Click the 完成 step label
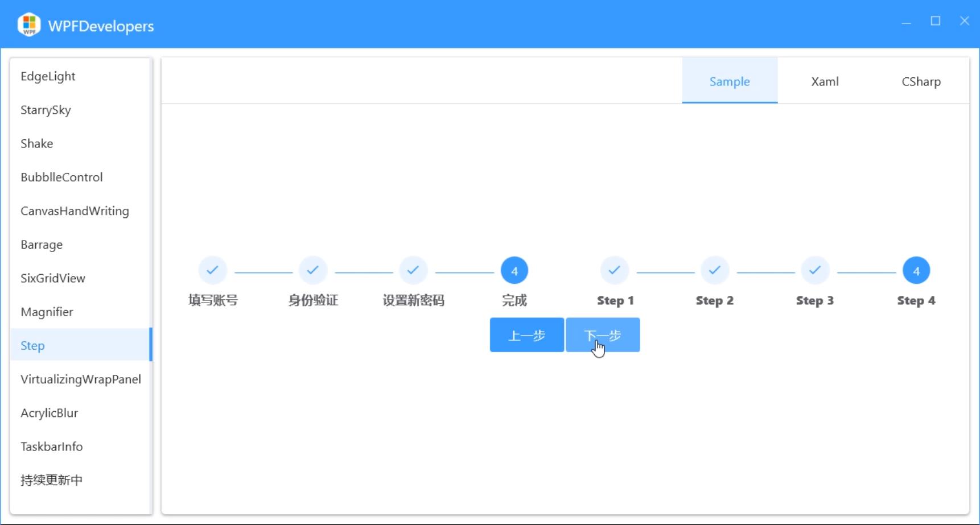Viewport: 980px width, 525px height. (514, 300)
